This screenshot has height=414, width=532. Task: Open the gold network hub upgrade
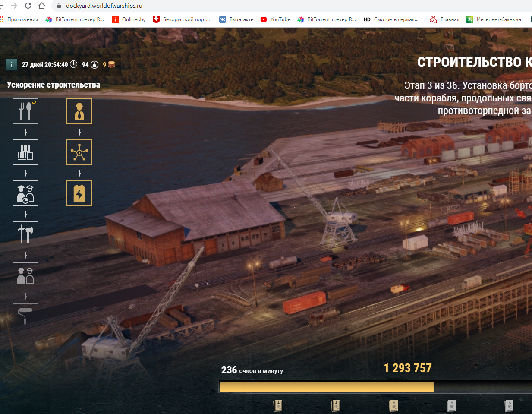[x=79, y=152]
